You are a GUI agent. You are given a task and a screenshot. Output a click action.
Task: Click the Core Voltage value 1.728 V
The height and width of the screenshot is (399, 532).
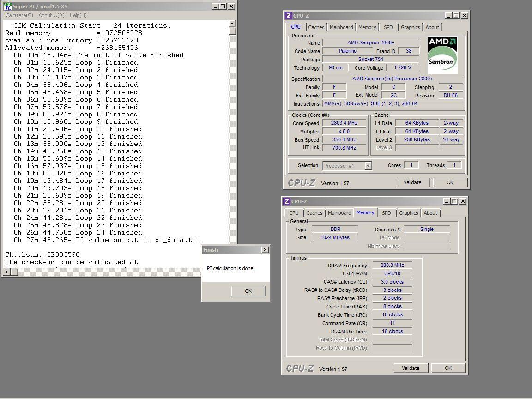[402, 67]
